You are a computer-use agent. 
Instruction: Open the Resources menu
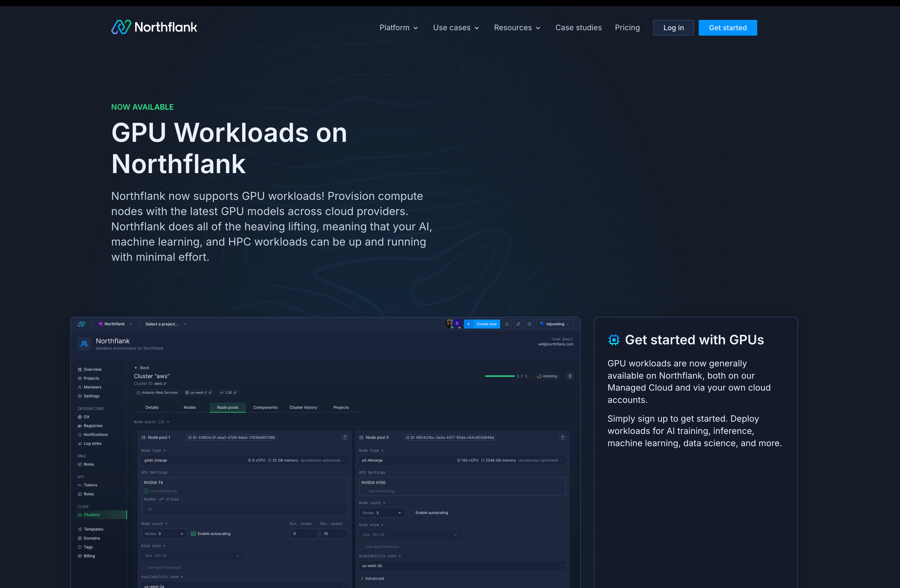(x=517, y=27)
